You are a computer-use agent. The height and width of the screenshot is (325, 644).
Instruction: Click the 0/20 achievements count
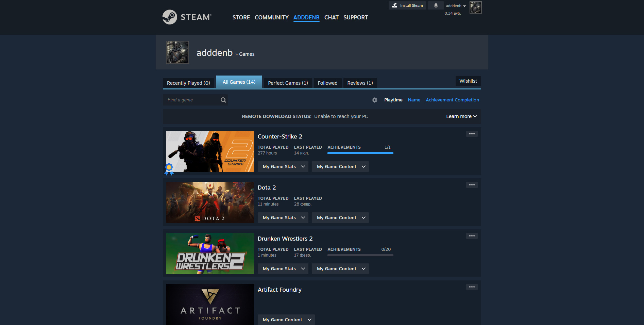(386, 249)
